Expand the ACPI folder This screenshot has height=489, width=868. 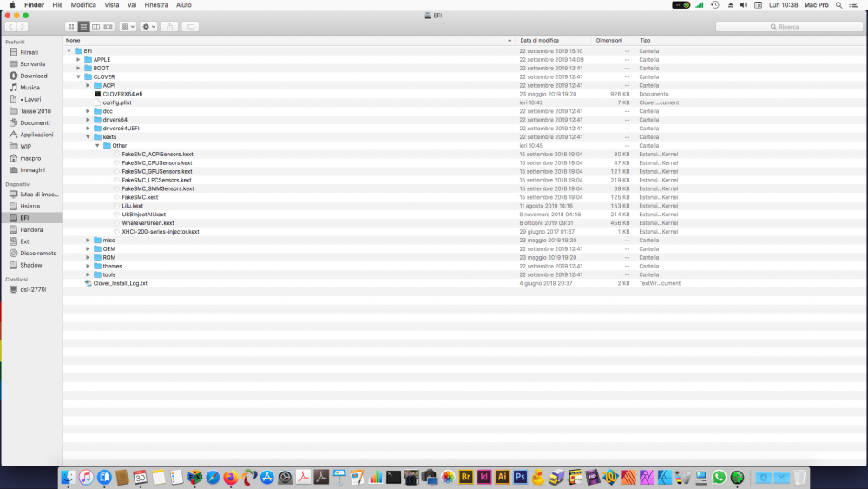click(x=88, y=85)
